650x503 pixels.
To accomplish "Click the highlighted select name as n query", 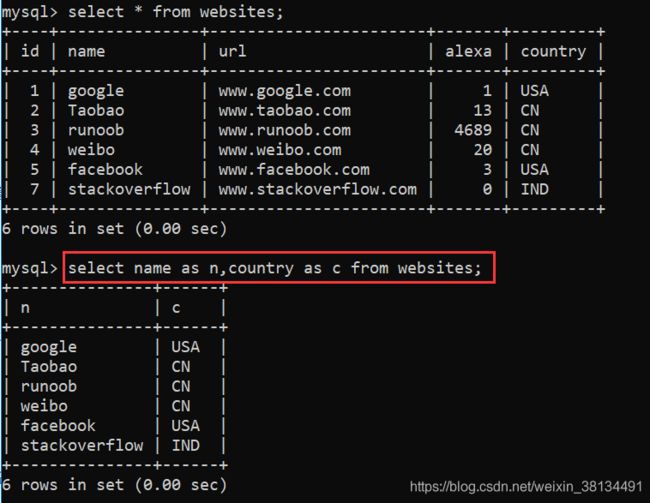I will point(274,268).
